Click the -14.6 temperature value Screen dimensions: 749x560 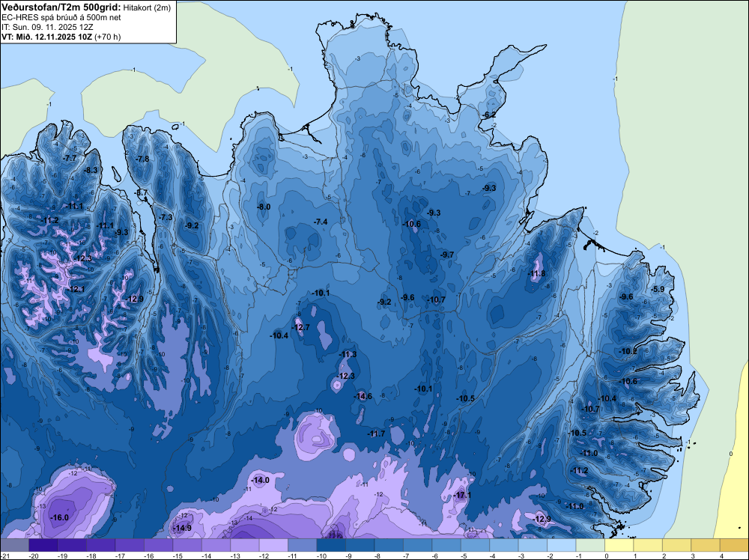pos(363,396)
